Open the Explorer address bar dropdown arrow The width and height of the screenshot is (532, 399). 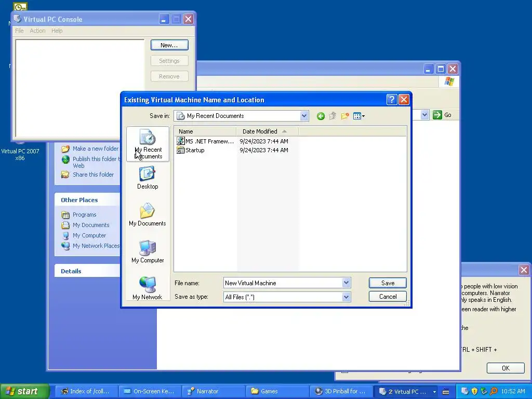[x=424, y=115]
